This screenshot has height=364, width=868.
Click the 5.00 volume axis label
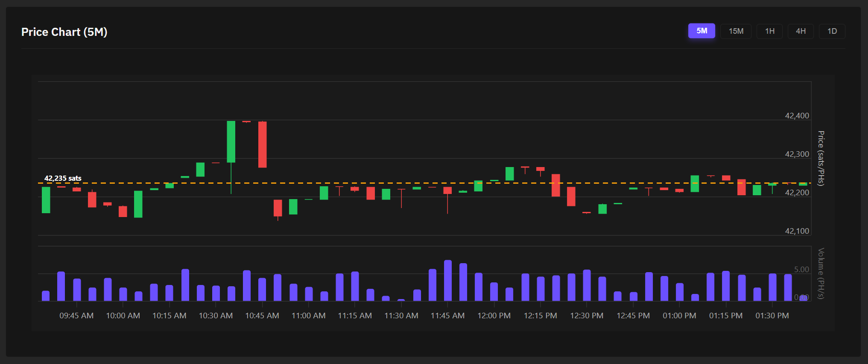coord(801,270)
